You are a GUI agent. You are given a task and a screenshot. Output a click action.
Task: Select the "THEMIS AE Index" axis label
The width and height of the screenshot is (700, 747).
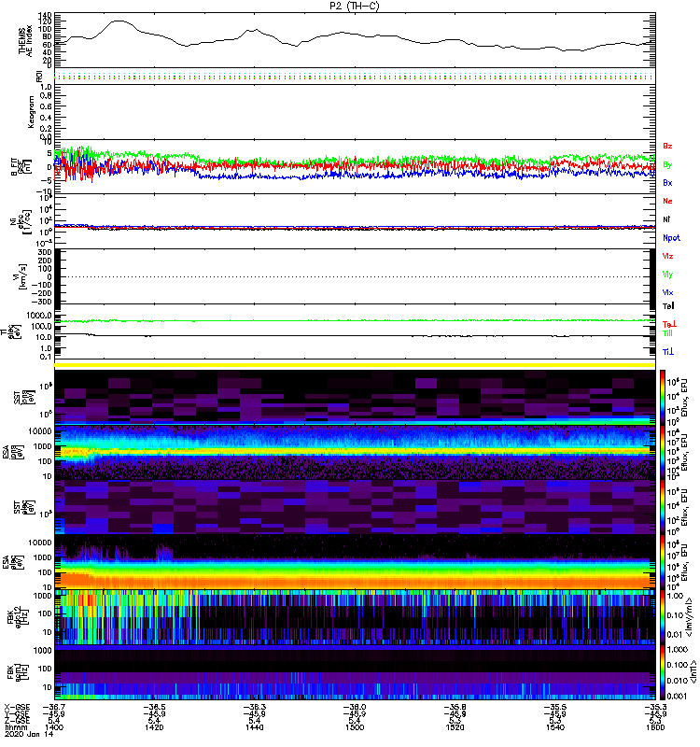pyautogui.click(x=25, y=40)
